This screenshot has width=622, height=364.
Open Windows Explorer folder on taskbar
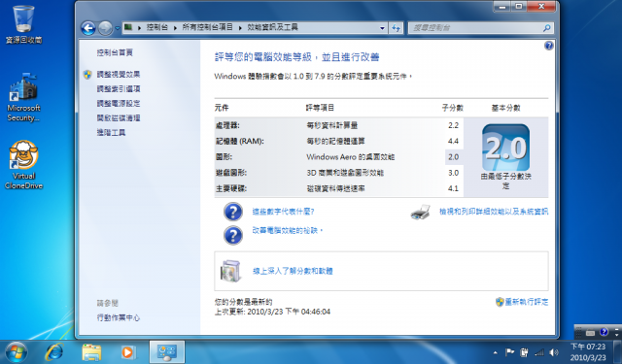pyautogui.click(x=91, y=351)
